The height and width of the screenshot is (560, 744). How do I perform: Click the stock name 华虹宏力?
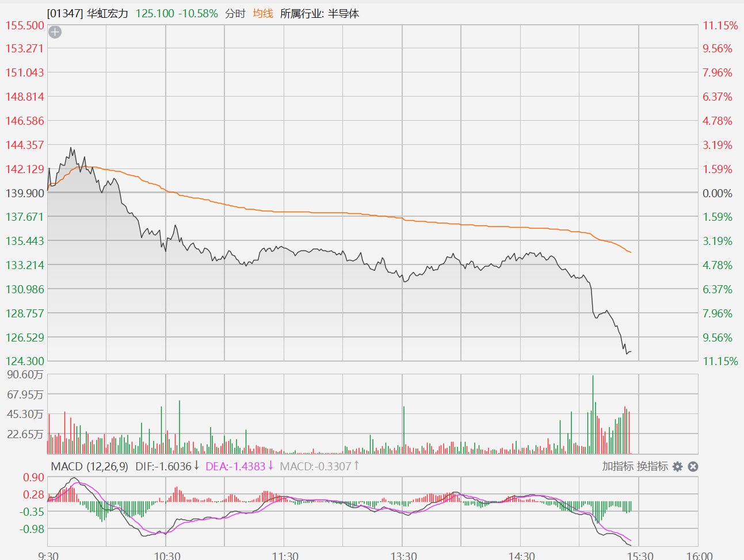(108, 13)
